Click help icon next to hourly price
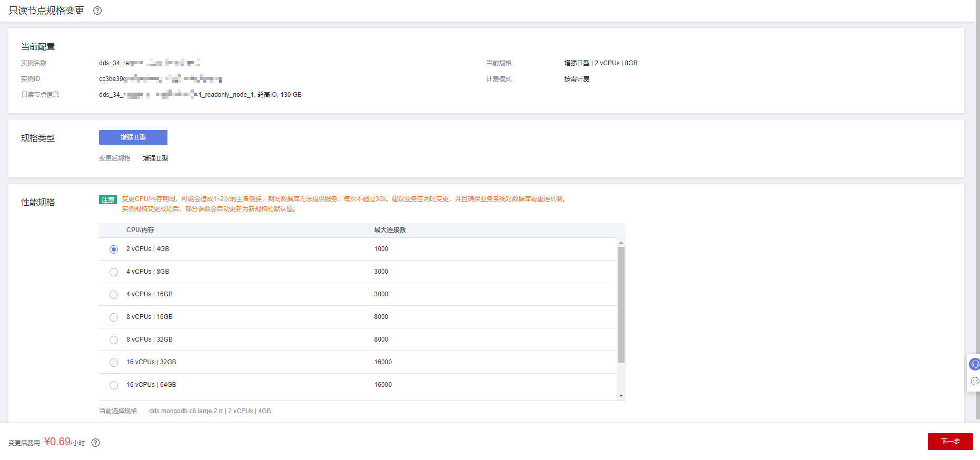 click(x=95, y=443)
